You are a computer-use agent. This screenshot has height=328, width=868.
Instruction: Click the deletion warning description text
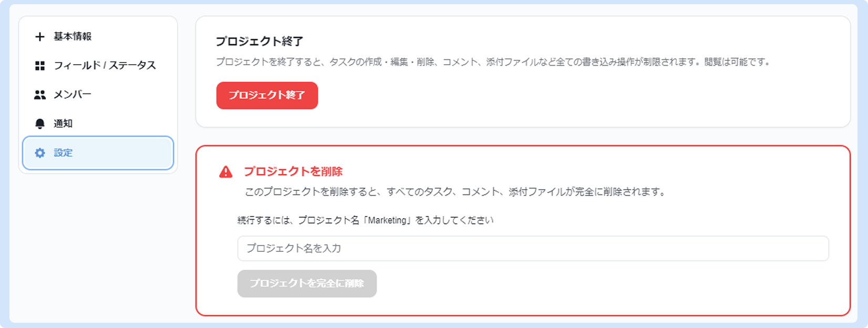[456, 192]
